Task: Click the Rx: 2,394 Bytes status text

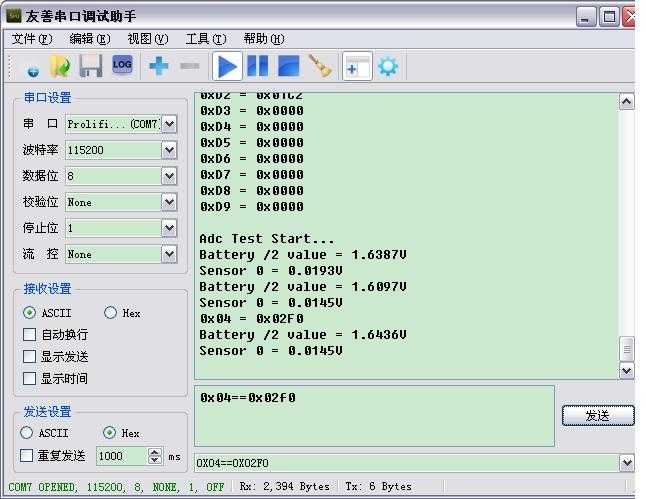Action: click(284, 487)
